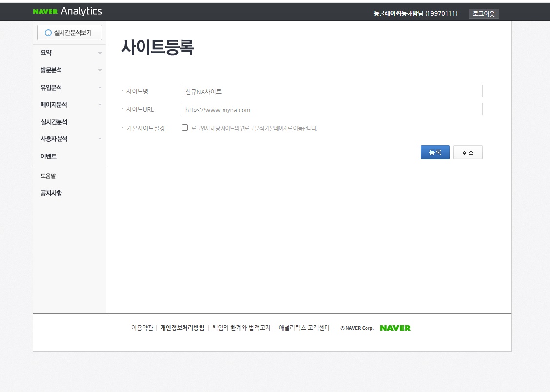Click the 사이트명 input field
550x392 pixels.
[x=332, y=91]
